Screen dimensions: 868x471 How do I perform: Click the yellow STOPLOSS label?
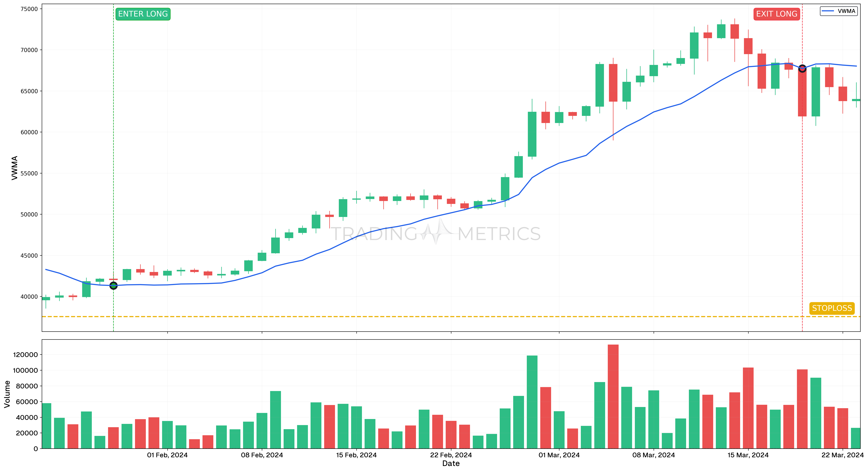pyautogui.click(x=832, y=308)
